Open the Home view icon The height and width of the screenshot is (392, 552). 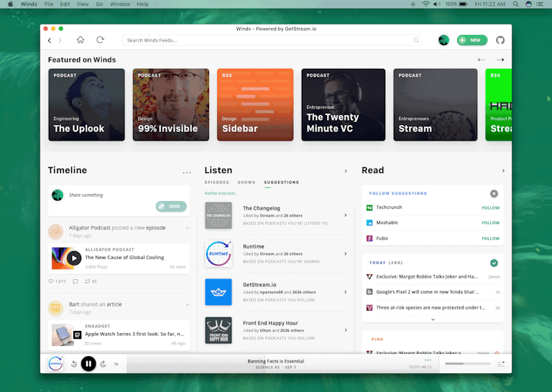(80, 39)
